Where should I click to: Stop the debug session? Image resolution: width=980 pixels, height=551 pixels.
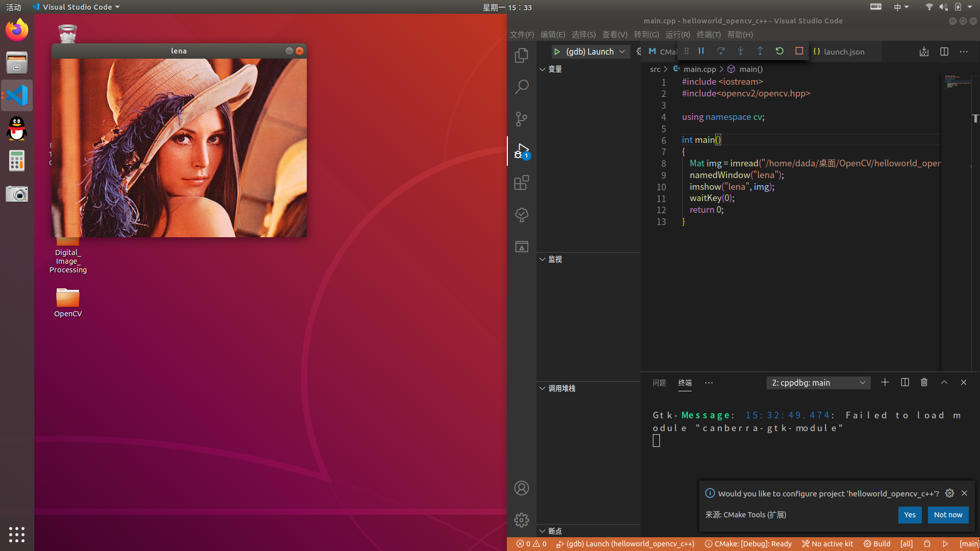pos(799,51)
